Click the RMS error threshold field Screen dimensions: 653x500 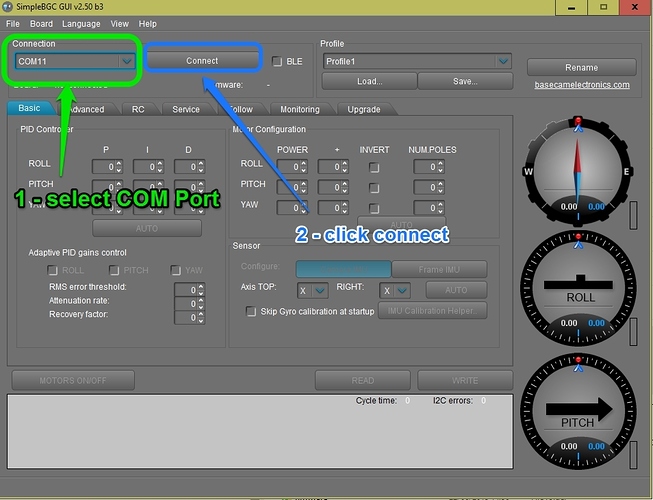(189, 290)
